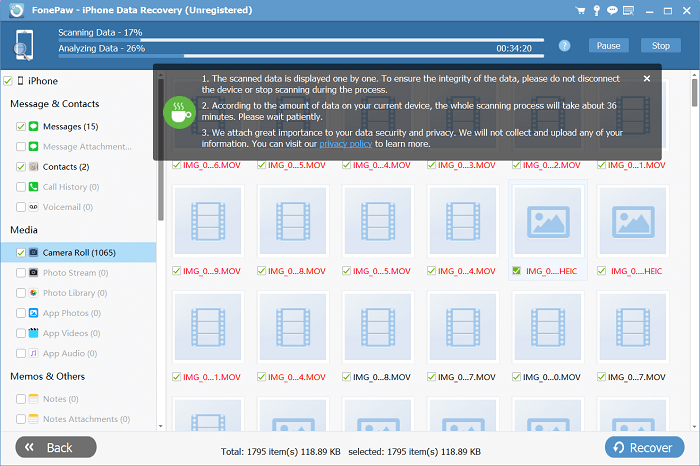Viewport: 700px width, 466px height.
Task: Open the privacy policy link
Action: (346, 144)
